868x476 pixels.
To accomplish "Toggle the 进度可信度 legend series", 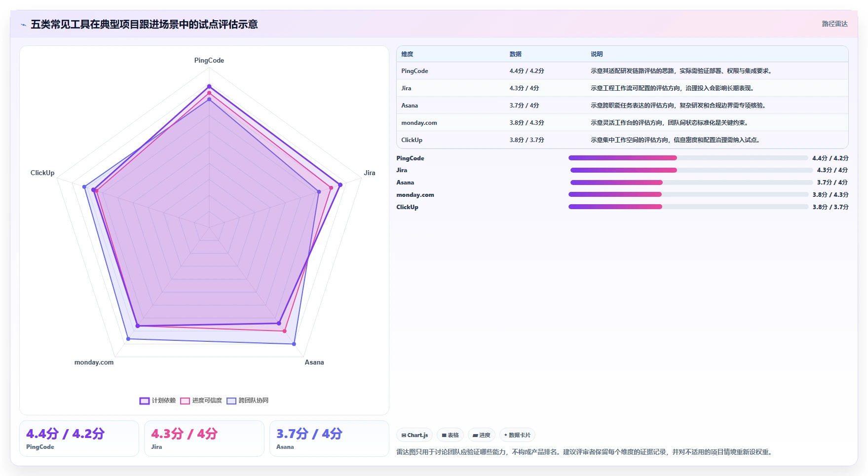I will point(201,401).
